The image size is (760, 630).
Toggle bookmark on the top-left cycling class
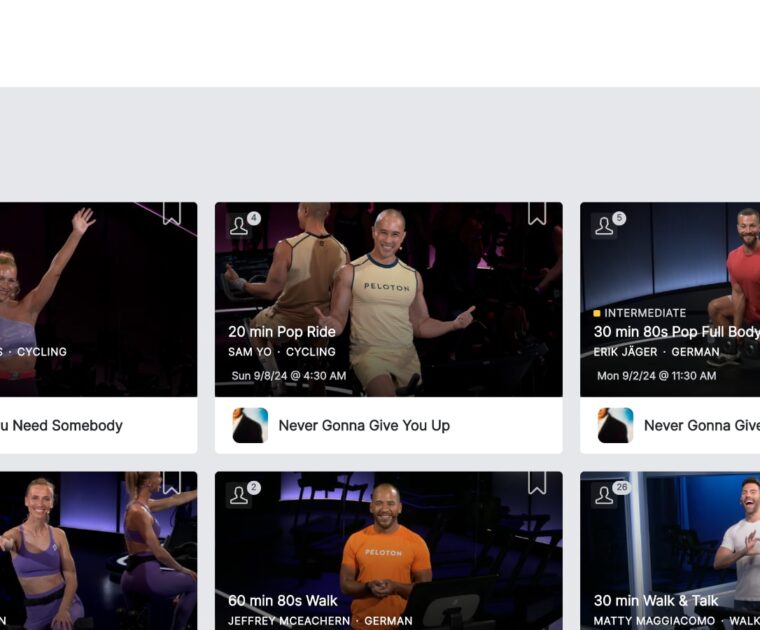[172, 213]
